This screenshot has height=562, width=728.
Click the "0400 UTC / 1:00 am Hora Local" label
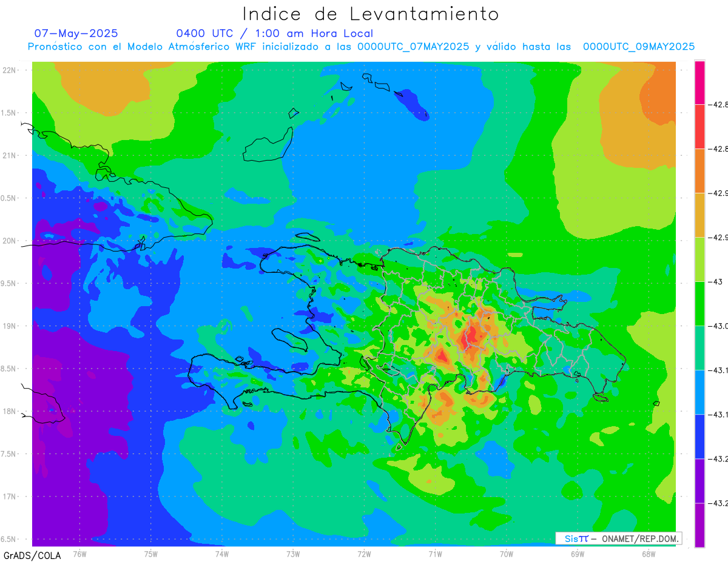coord(275,33)
